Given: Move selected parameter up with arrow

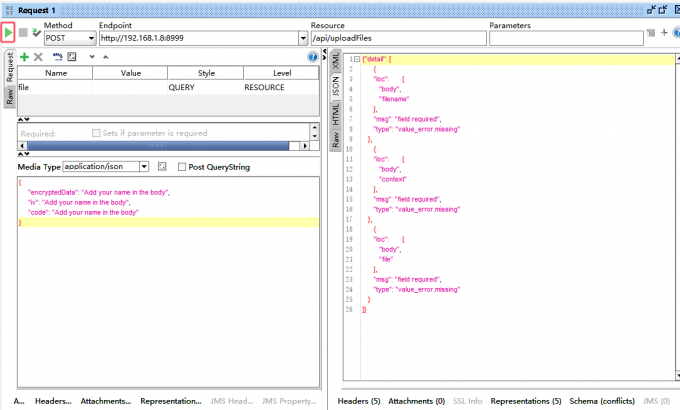Looking at the screenshot, I should pyautogui.click(x=105, y=57).
